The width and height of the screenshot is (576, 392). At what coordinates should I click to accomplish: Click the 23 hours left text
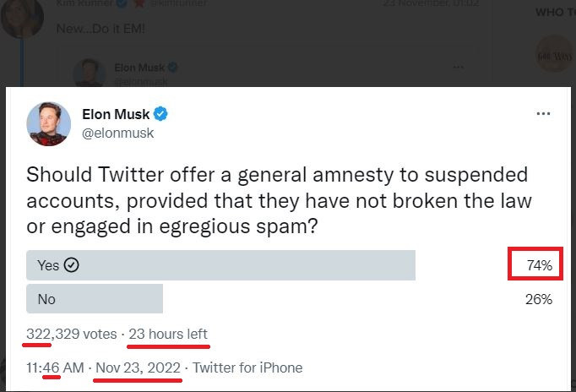[167, 334]
